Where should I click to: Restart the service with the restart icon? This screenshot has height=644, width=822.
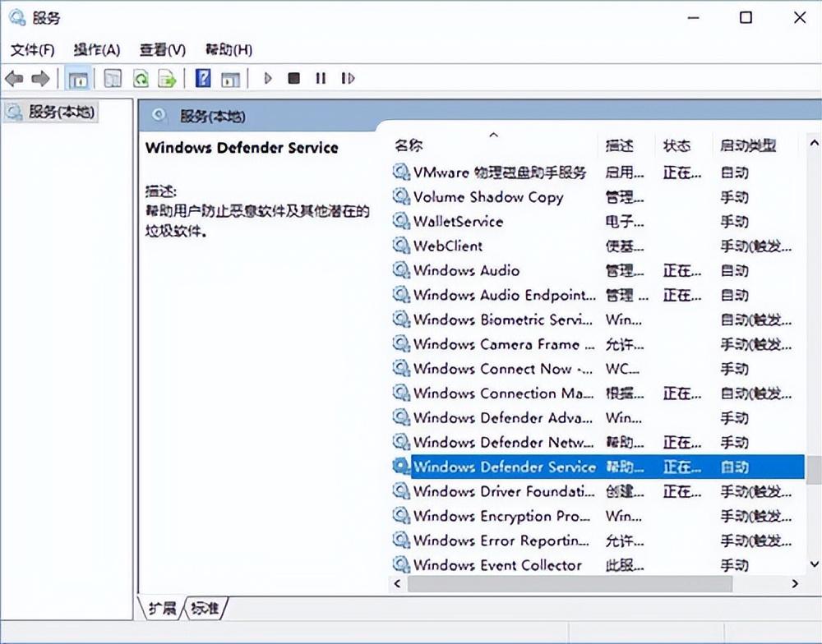click(x=348, y=78)
